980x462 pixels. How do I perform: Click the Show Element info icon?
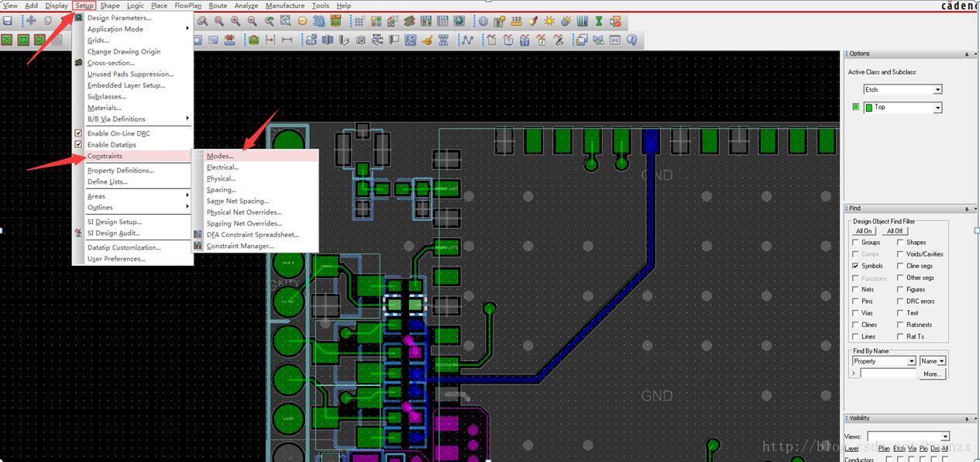[483, 21]
